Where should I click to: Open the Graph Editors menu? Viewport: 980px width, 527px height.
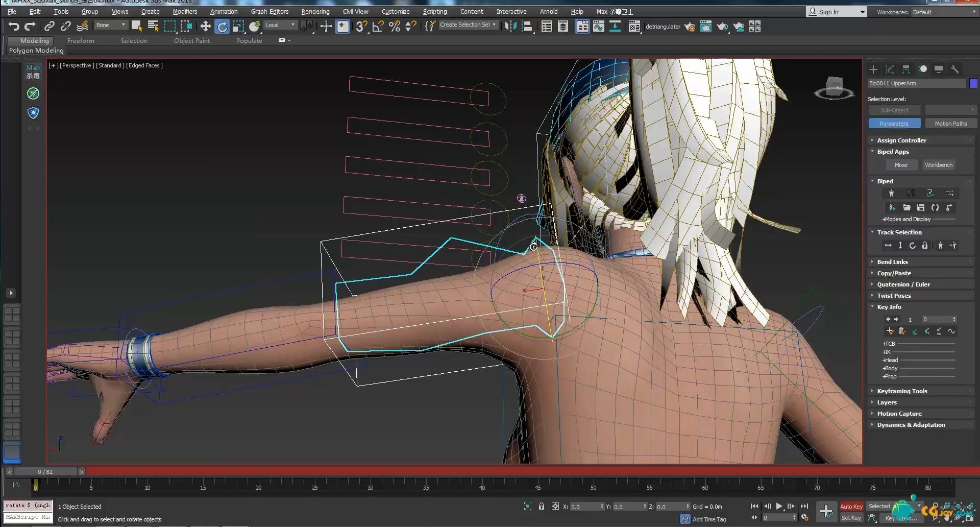pos(269,12)
